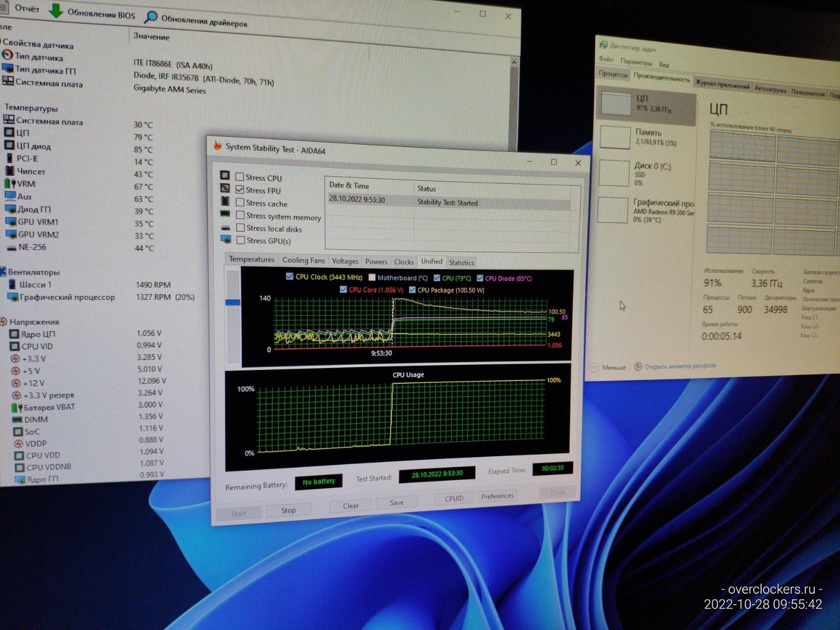Toggle the CPU Clock graph checkbox

[289, 276]
